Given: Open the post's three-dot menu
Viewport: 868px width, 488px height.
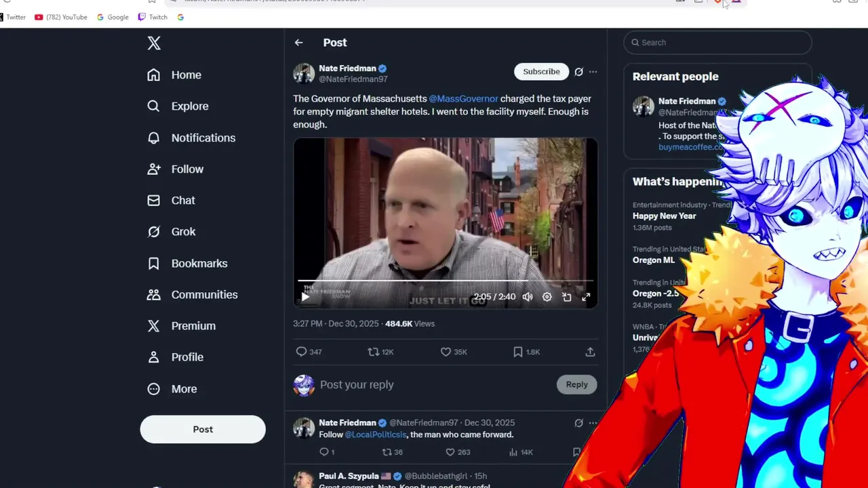Looking at the screenshot, I should tap(593, 71).
